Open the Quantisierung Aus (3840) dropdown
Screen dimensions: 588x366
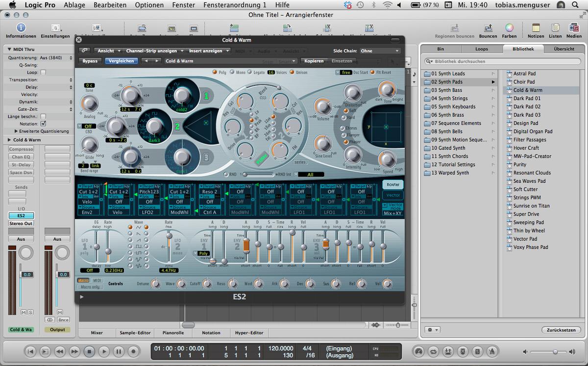click(56, 57)
